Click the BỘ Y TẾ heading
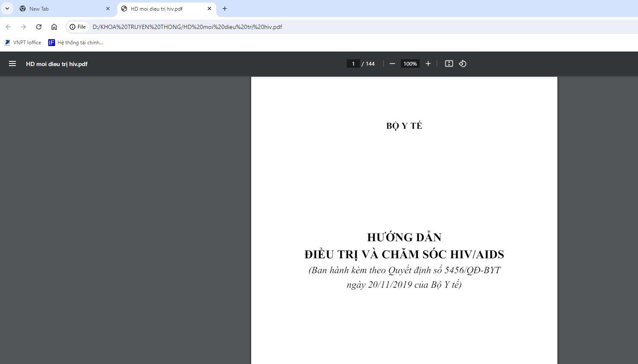 tap(404, 126)
